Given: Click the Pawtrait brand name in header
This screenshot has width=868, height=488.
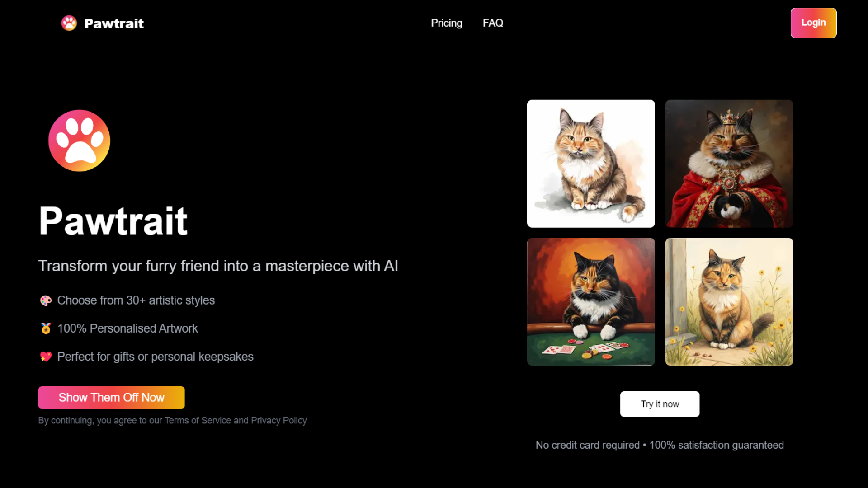Looking at the screenshot, I should 114,23.
